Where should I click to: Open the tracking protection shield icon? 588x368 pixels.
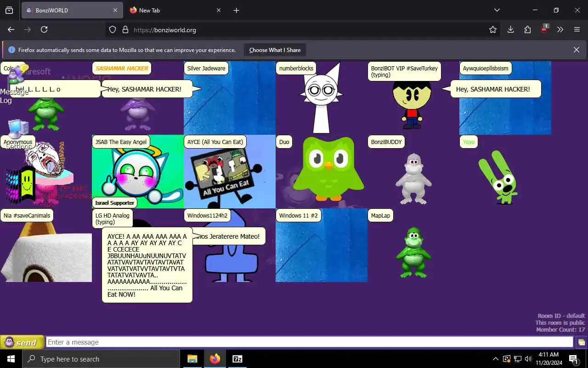[113, 29]
